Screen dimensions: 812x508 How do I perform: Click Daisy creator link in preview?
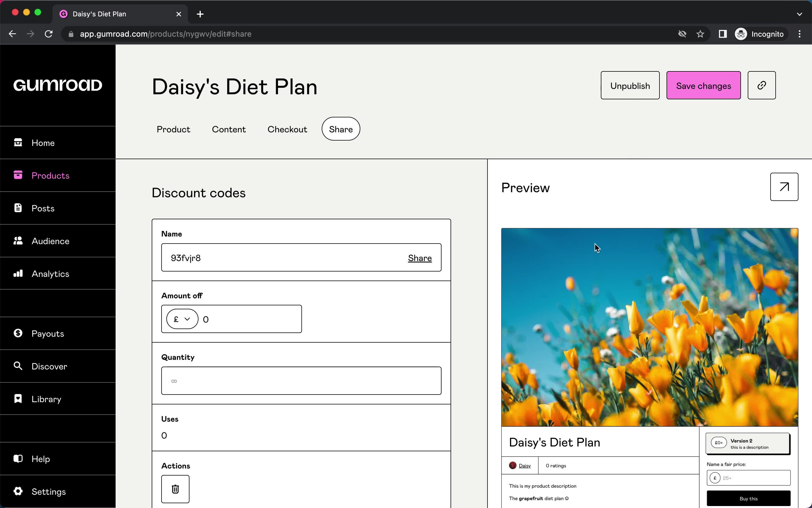click(x=524, y=466)
